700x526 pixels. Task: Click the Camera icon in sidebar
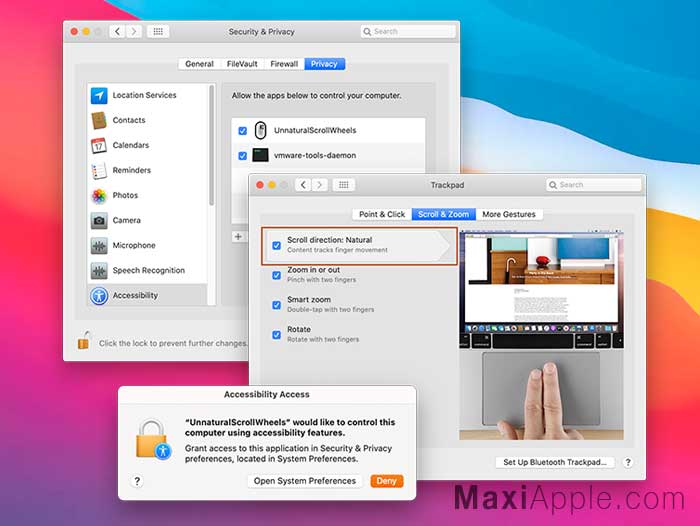coord(99,220)
